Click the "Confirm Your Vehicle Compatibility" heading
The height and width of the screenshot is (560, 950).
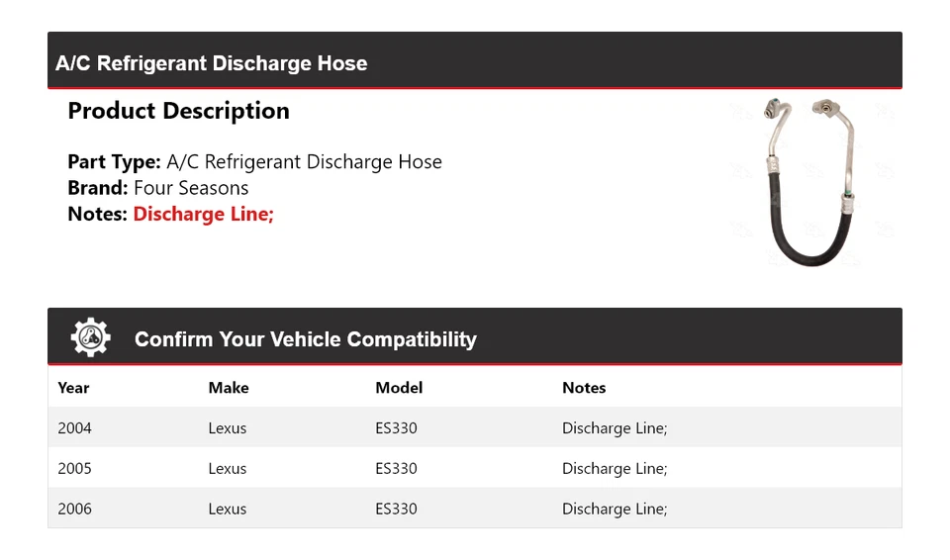305,339
